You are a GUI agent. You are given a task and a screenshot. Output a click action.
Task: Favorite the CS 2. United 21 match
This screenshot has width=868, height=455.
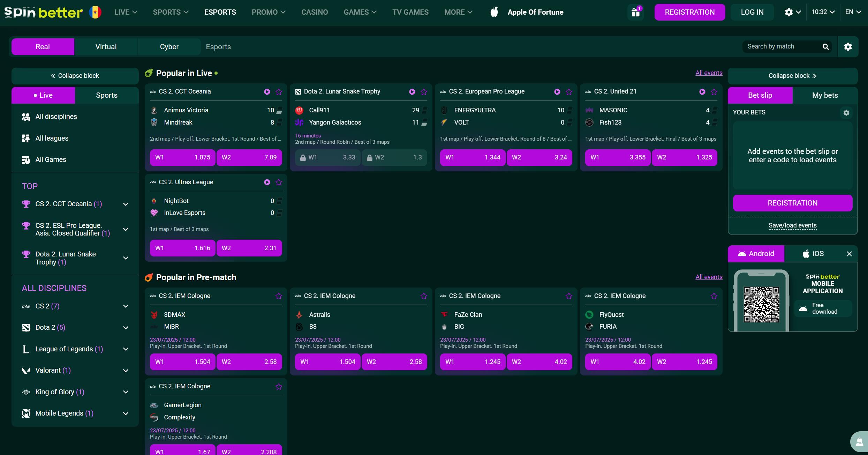(x=714, y=92)
